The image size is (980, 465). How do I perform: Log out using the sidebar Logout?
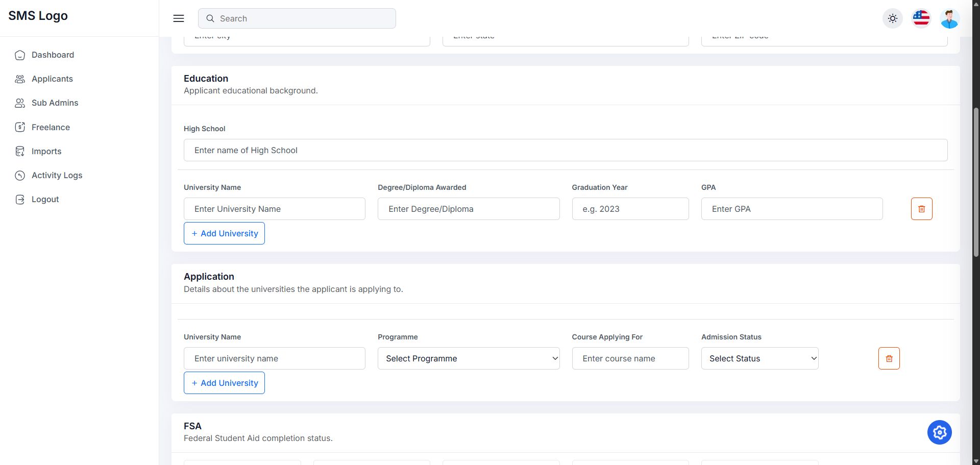(x=45, y=199)
